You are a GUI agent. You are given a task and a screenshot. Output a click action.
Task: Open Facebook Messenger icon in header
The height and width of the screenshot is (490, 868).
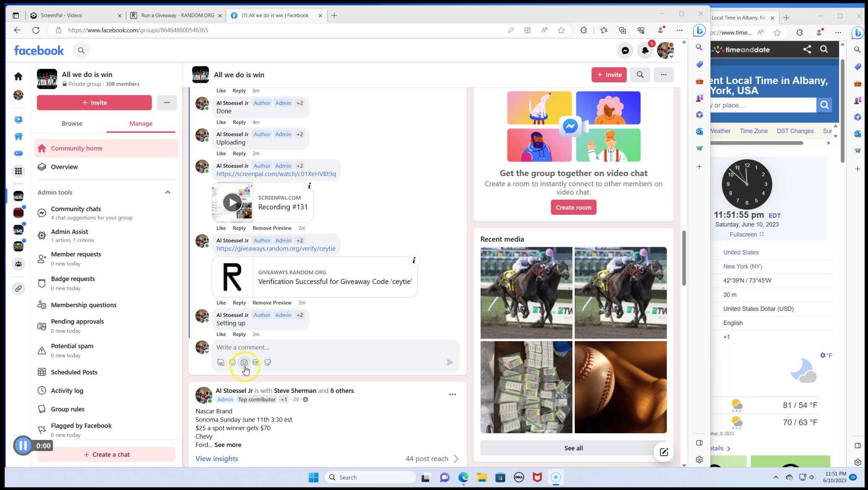tap(625, 50)
